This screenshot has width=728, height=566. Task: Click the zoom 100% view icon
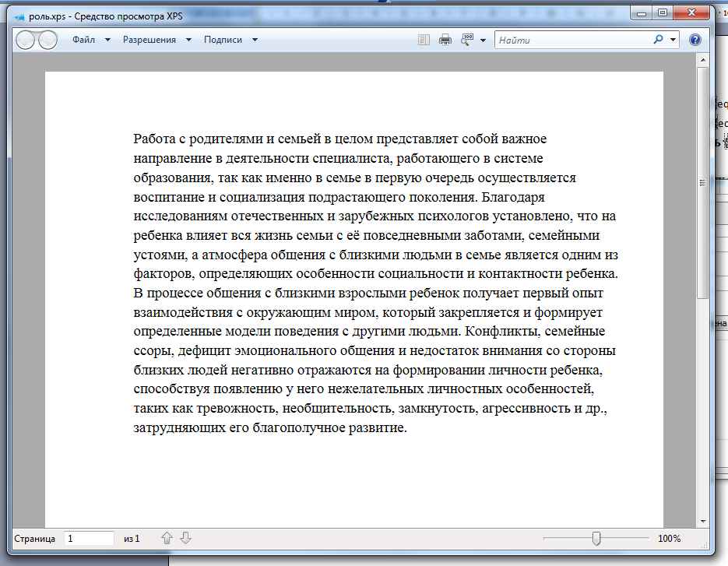pyautogui.click(x=467, y=40)
